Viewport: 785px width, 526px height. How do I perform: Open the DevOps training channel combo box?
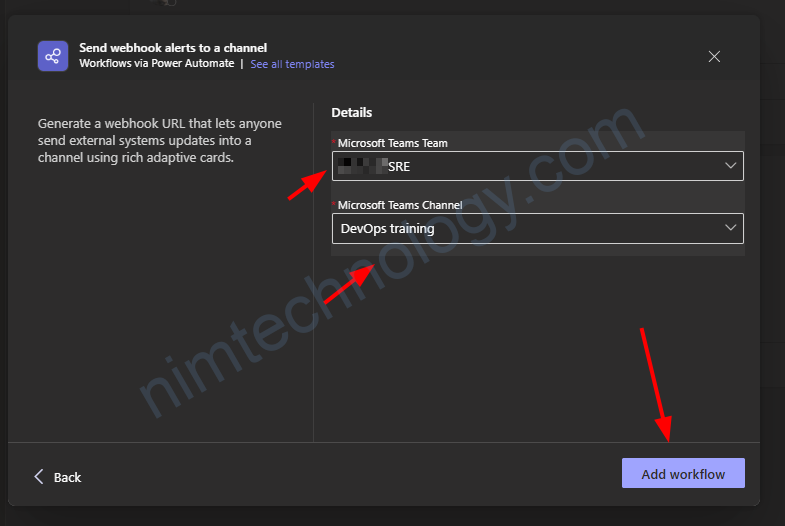point(537,228)
